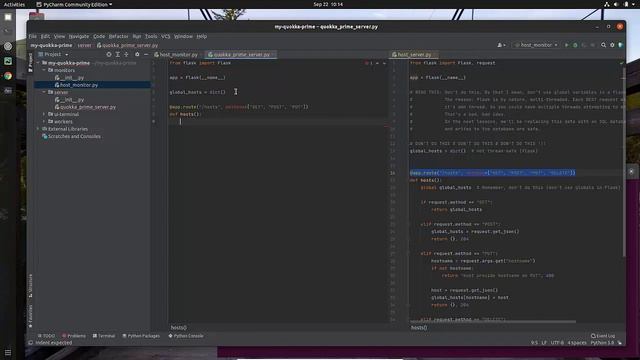
Task: Launch Chrome from the Ubuntu dock
Action: click(8, 76)
